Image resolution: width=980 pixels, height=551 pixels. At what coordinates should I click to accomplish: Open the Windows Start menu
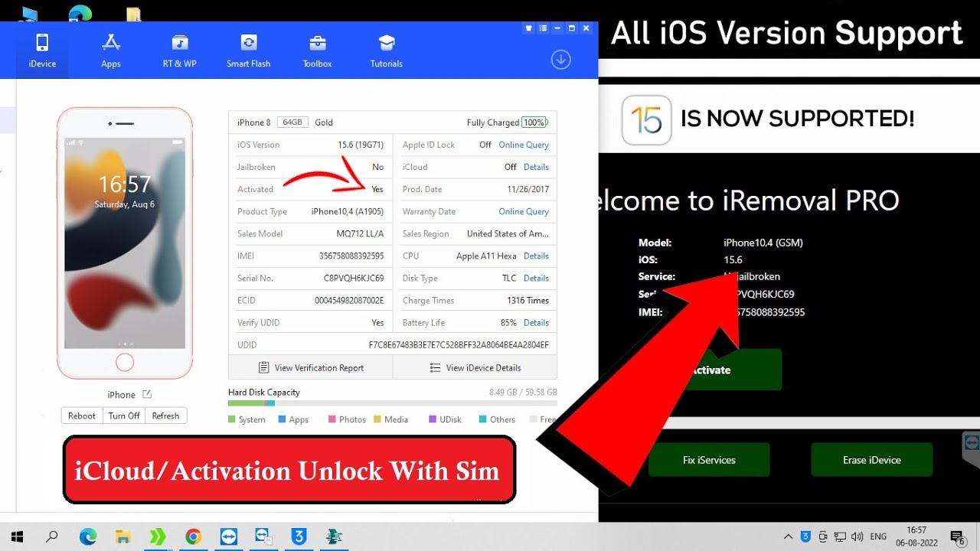(x=17, y=536)
